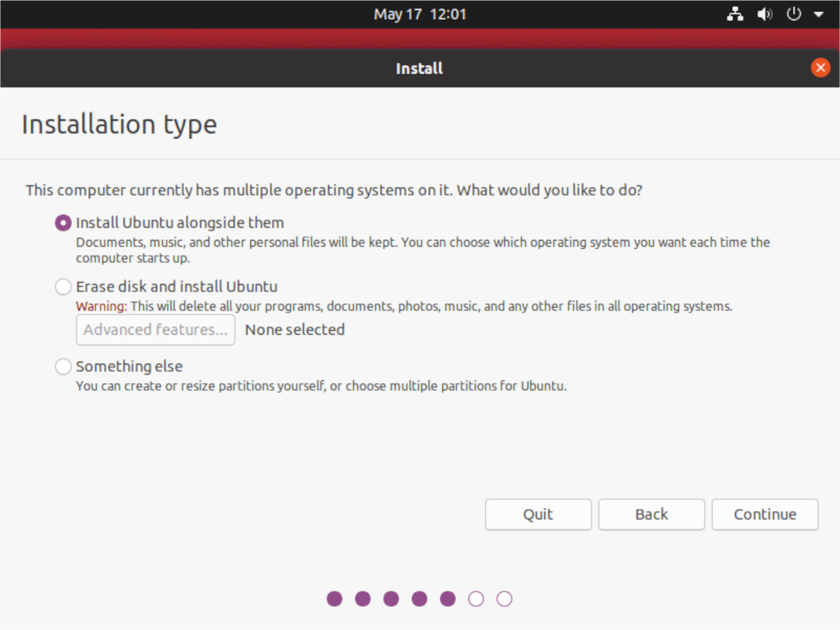Select Install Ubuntu alongside them option
This screenshot has width=840, height=630.
tap(63, 223)
